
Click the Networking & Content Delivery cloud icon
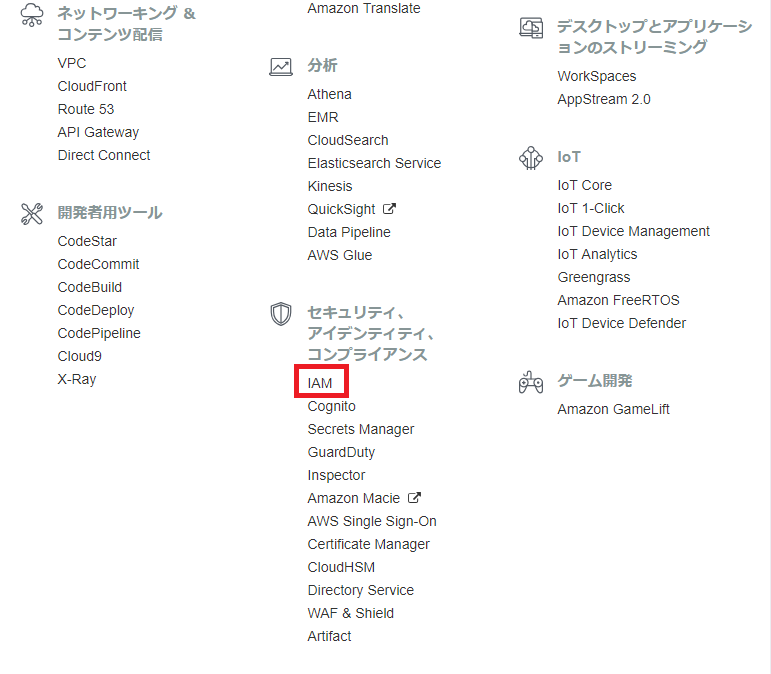click(32, 14)
